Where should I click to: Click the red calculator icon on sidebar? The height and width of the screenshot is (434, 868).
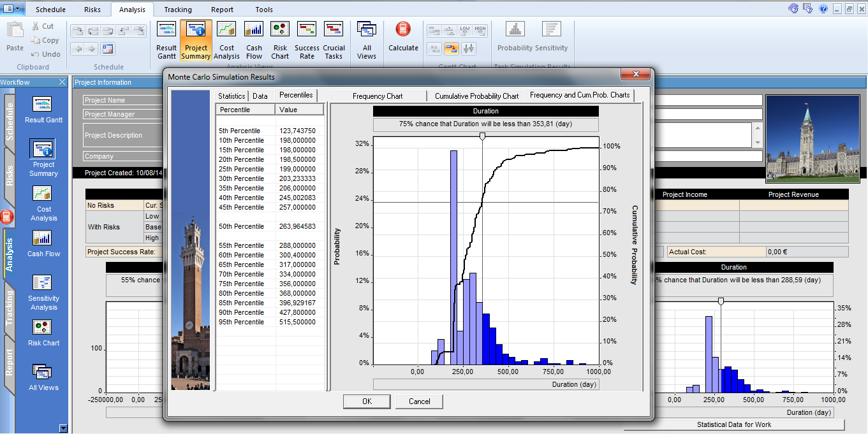click(x=7, y=217)
